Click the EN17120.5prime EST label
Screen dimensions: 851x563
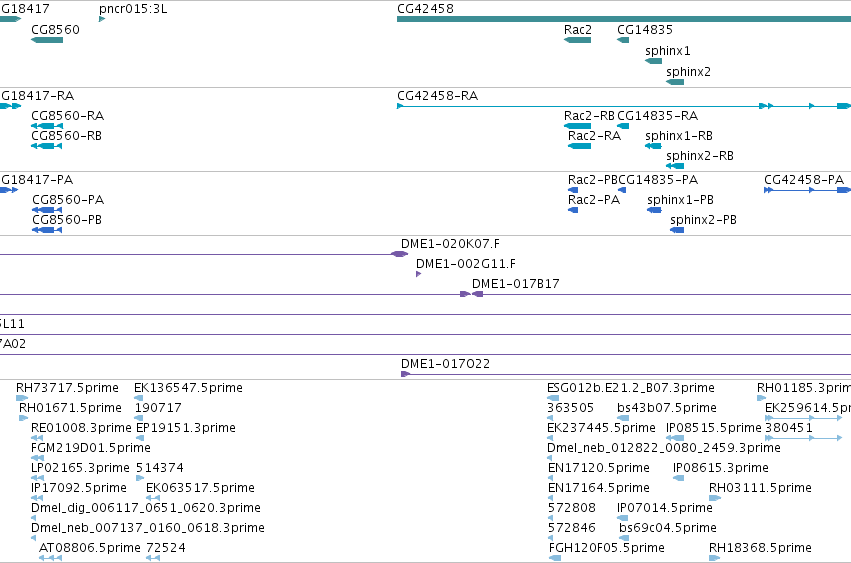599,468
